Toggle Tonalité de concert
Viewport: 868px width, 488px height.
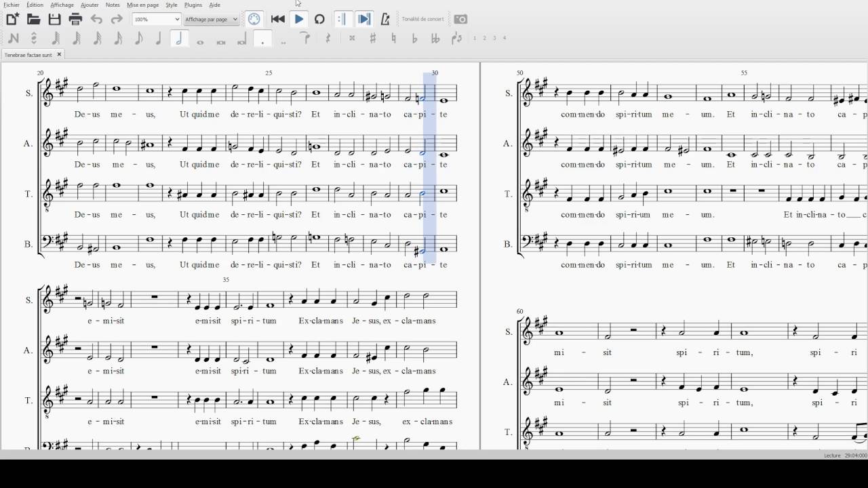[422, 19]
